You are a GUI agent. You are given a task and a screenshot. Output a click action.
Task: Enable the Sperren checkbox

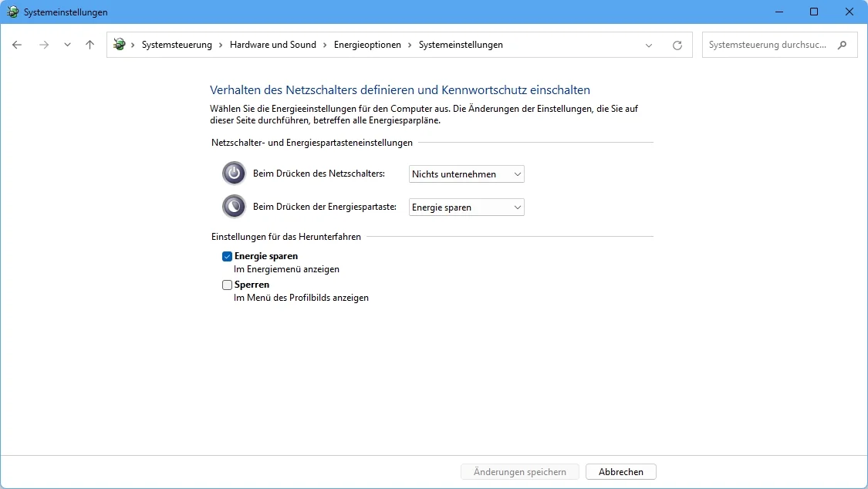[x=227, y=285]
